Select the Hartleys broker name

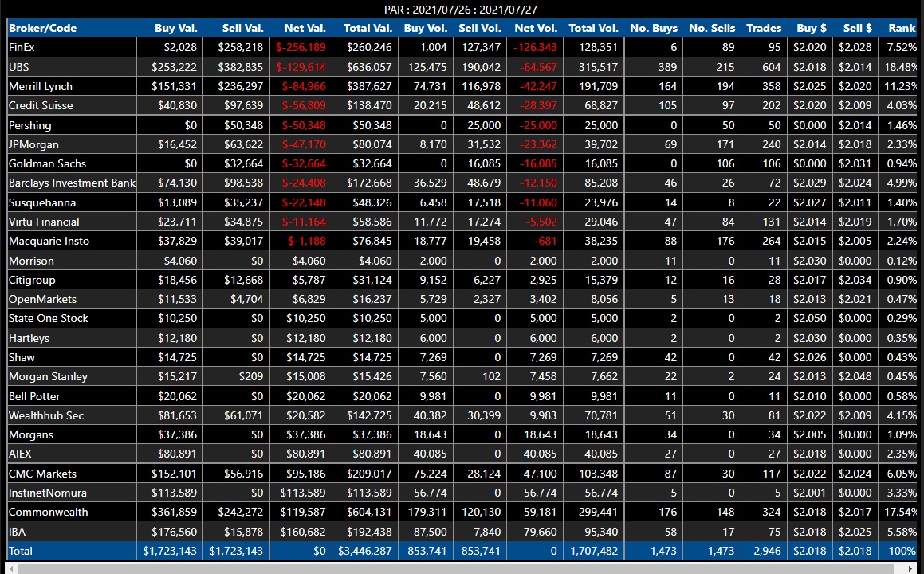point(29,338)
